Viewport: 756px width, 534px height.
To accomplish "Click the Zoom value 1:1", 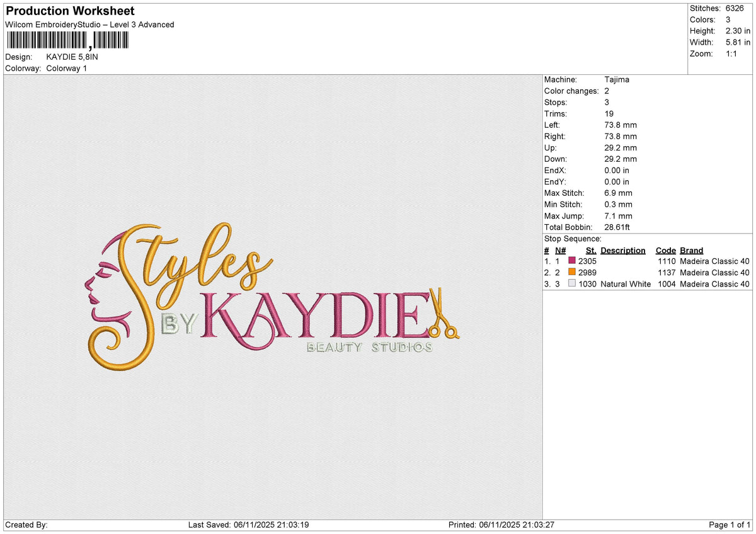I will point(732,54).
